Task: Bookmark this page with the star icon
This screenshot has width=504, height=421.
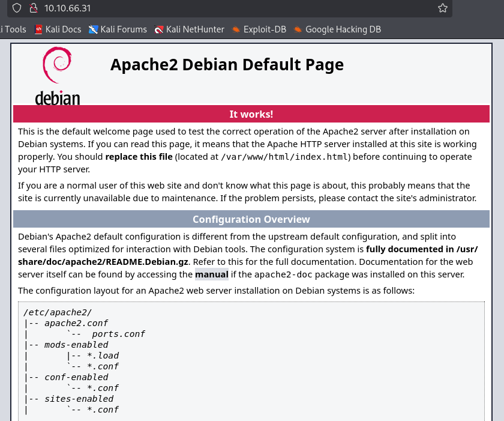Action: tap(443, 8)
